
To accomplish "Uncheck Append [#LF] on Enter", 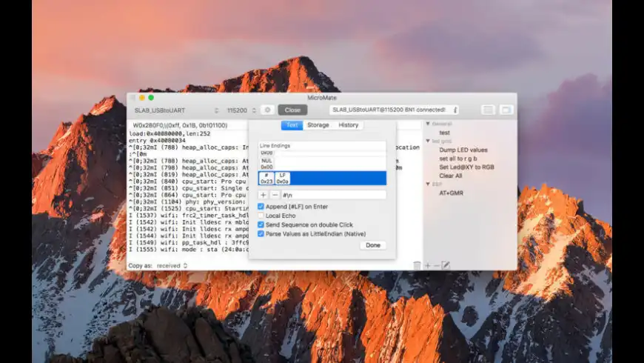I will [261, 206].
